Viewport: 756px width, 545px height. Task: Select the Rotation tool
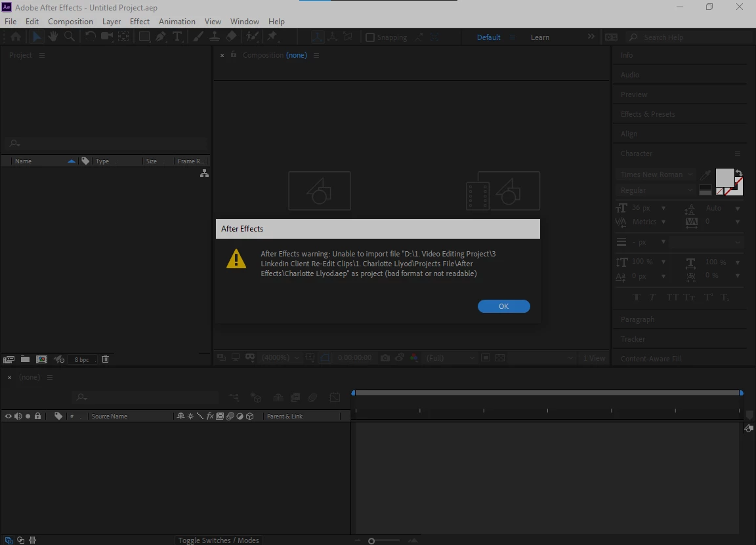(90, 37)
